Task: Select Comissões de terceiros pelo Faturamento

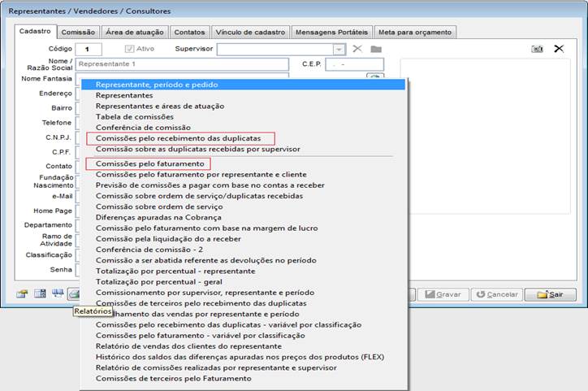Action: [x=244, y=378]
